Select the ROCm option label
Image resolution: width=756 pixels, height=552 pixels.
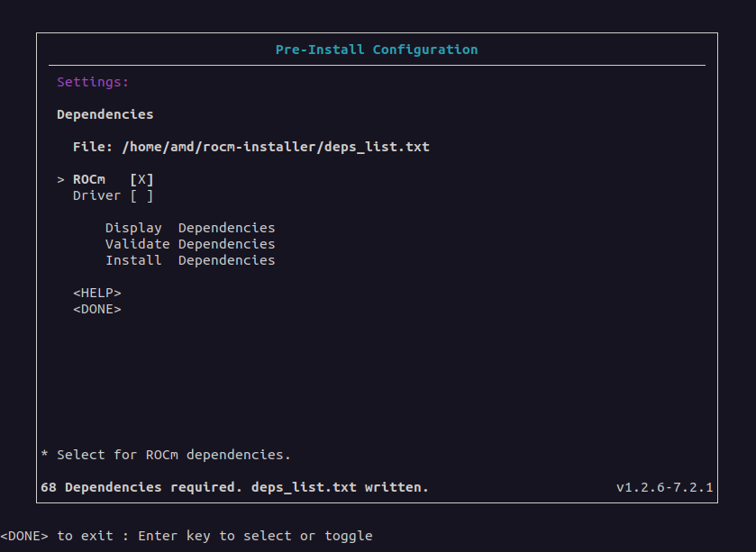click(x=89, y=179)
